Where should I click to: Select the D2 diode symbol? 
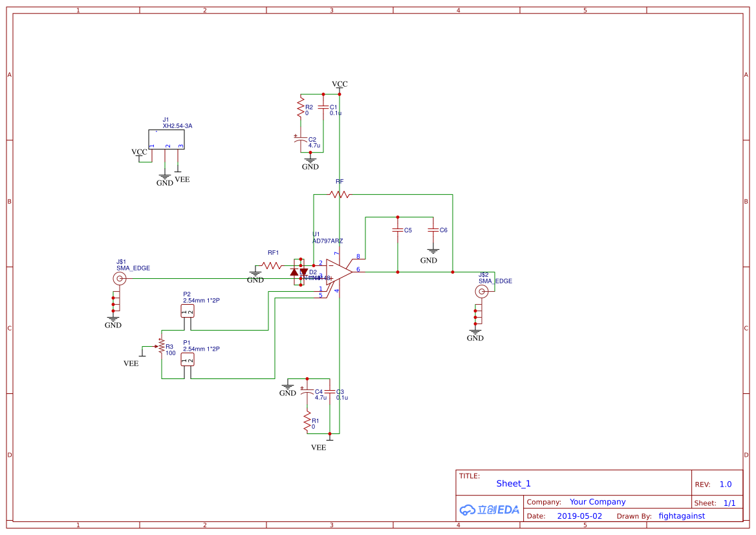click(304, 272)
